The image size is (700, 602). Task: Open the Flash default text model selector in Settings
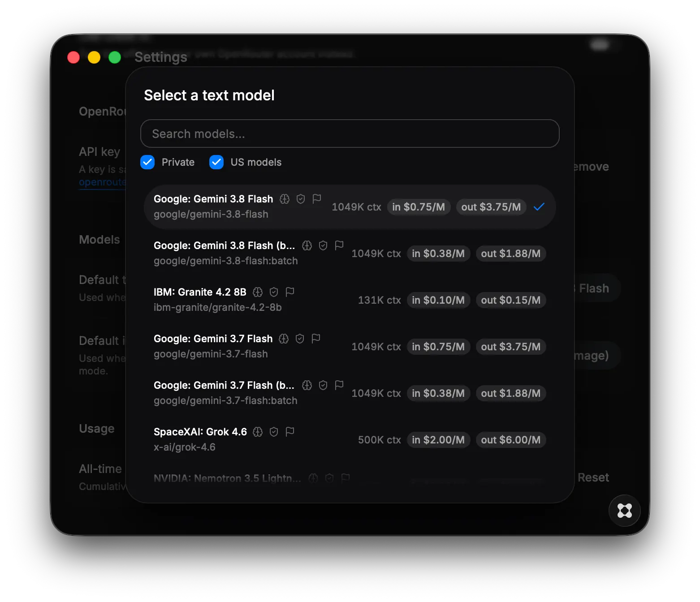pos(597,288)
